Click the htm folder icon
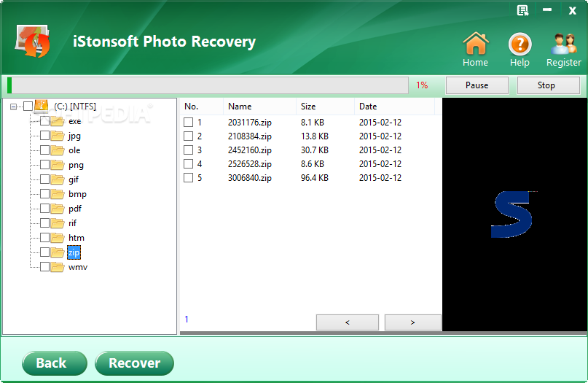 (58, 238)
